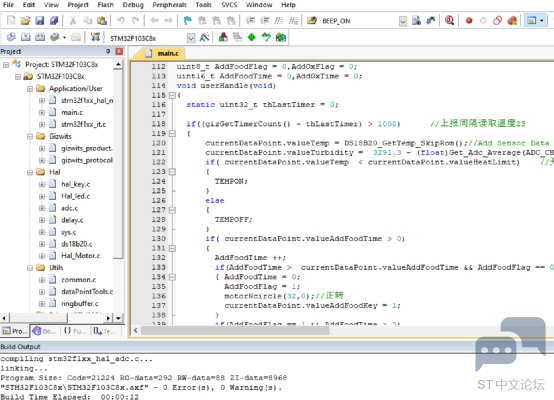The height and width of the screenshot is (400, 554).
Task: Redo the last edit
Action: point(135,20)
